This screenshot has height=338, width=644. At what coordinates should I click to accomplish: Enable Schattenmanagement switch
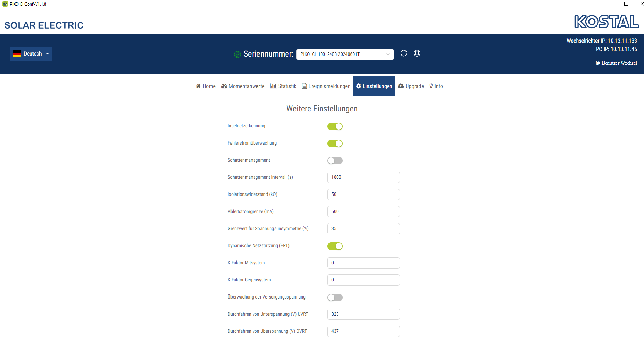pos(335,161)
